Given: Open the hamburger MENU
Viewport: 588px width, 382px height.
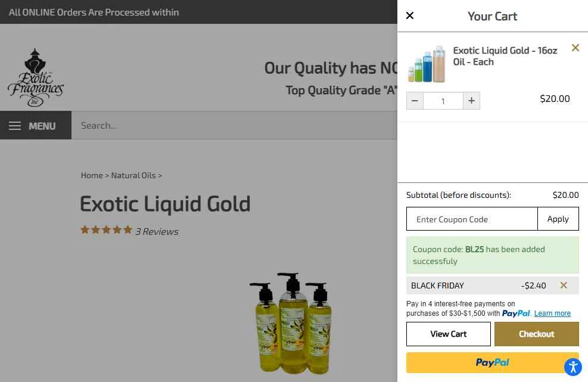Looking at the screenshot, I should click(x=36, y=125).
